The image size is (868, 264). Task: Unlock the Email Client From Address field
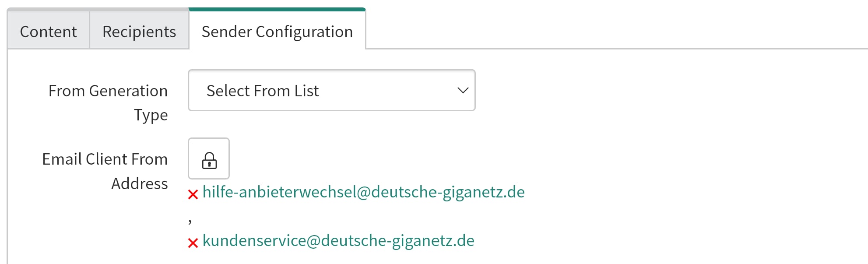coord(209,158)
